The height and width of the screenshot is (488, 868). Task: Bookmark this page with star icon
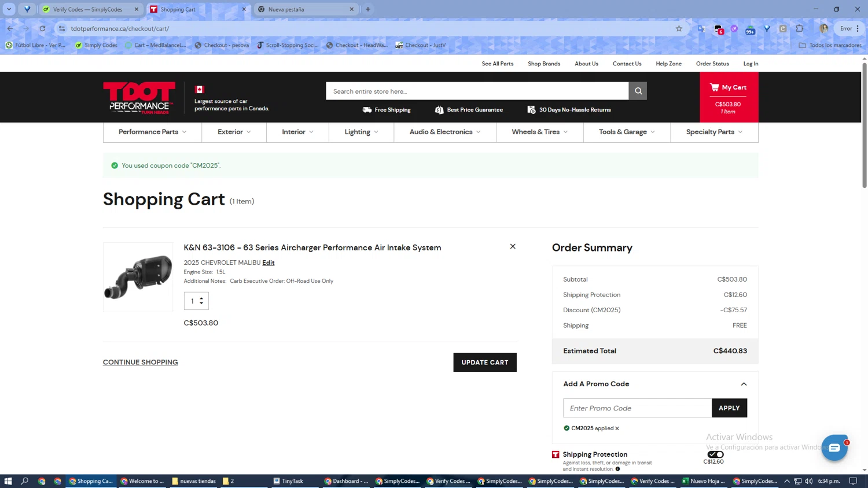point(679,28)
